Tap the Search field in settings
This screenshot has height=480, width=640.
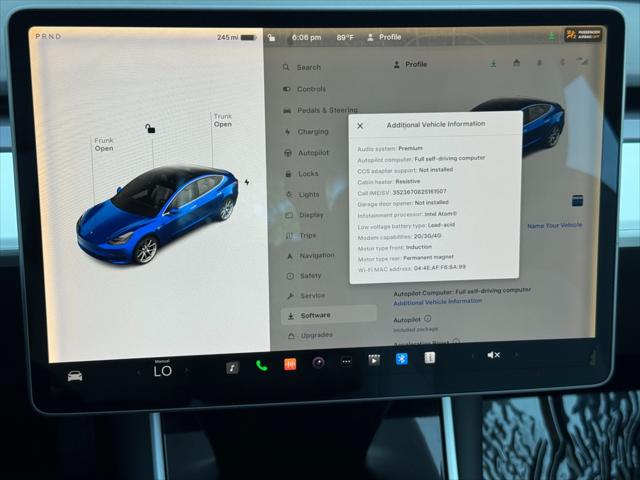pyautogui.click(x=302, y=67)
